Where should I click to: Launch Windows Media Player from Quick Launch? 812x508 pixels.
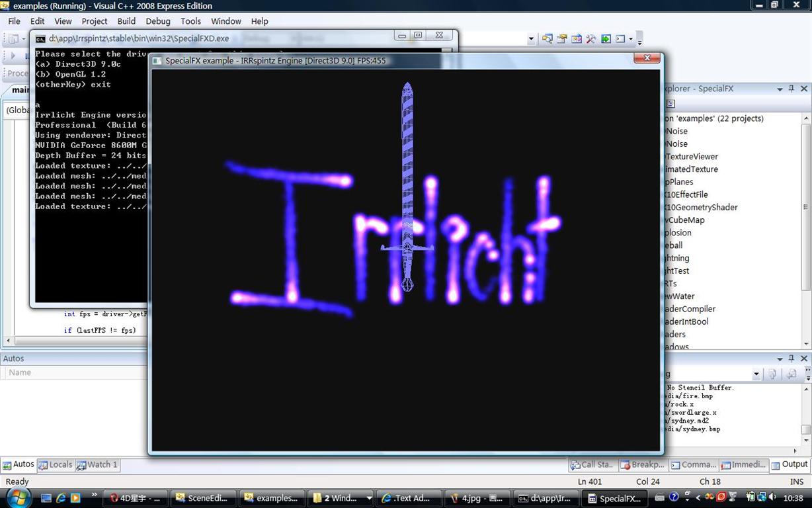click(75, 497)
